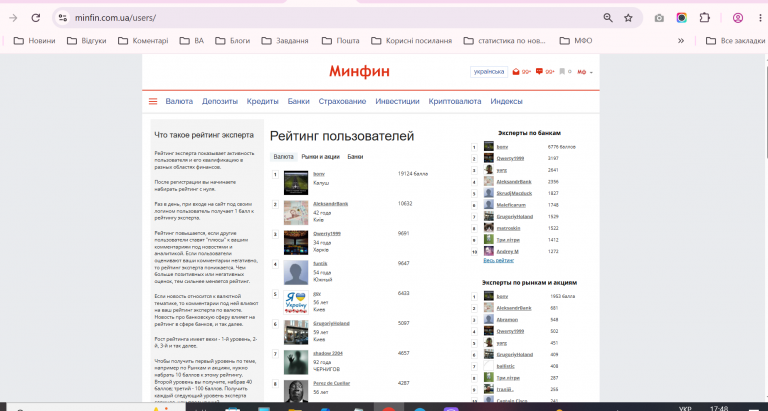This screenshot has height=411, width=768.
Task: Open the Chrome three-dot menu
Action: pos(758,18)
